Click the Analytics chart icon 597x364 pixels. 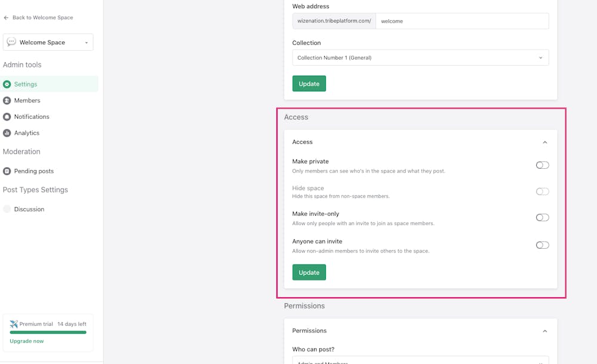[7, 133]
